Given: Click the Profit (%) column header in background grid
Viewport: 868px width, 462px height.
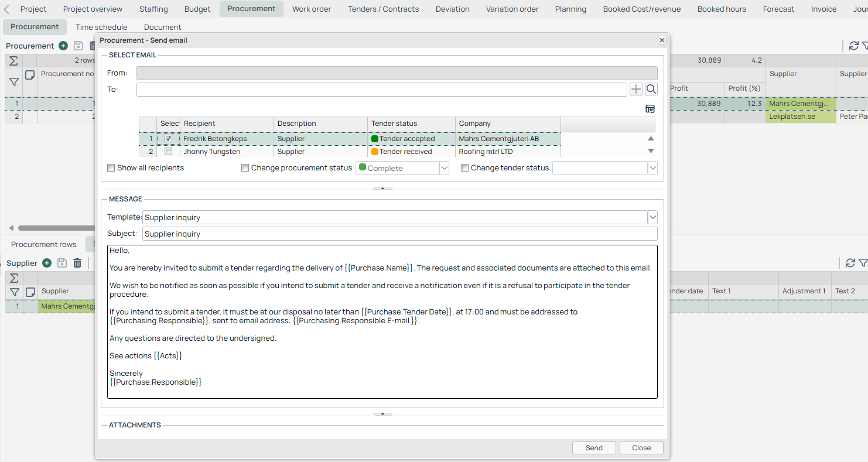Looking at the screenshot, I should [744, 88].
